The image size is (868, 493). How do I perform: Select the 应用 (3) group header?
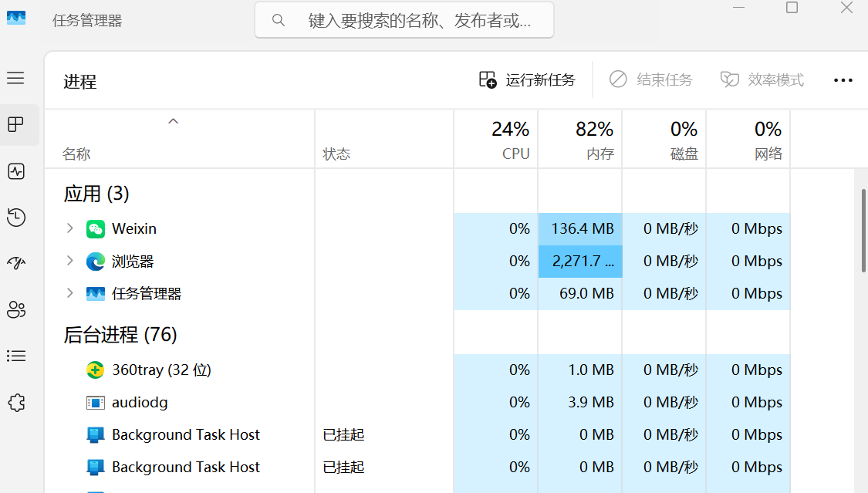point(96,194)
